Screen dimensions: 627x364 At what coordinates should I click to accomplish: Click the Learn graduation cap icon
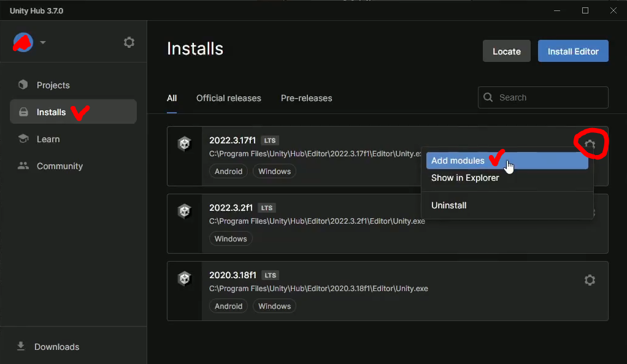click(x=23, y=138)
